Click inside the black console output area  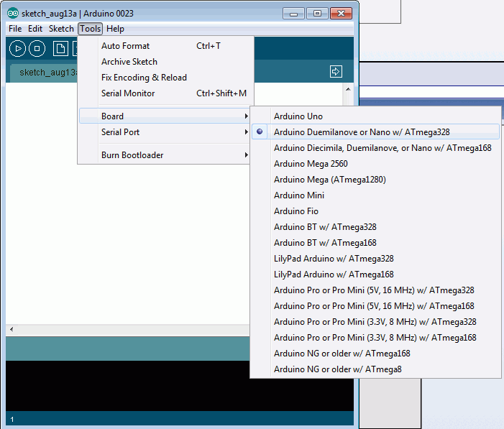pyautogui.click(x=180, y=384)
